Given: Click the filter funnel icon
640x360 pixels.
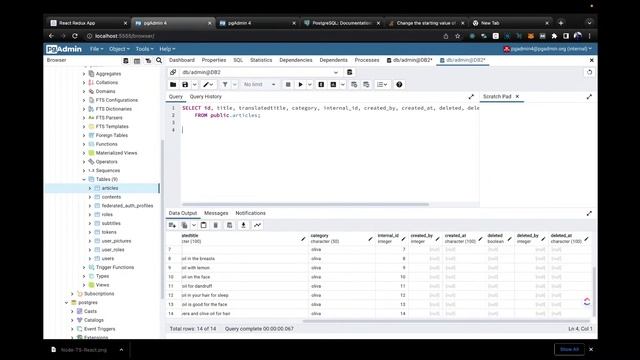Looking at the screenshot, I should [x=225, y=84].
